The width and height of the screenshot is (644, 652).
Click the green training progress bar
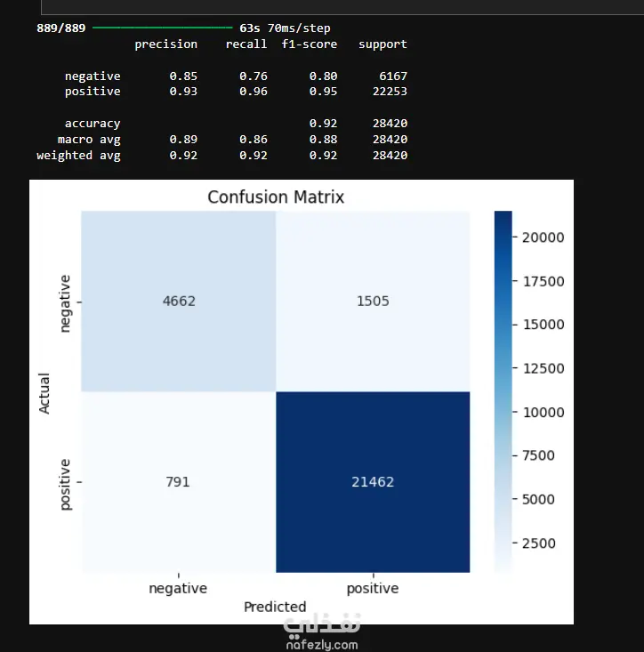coord(162,28)
